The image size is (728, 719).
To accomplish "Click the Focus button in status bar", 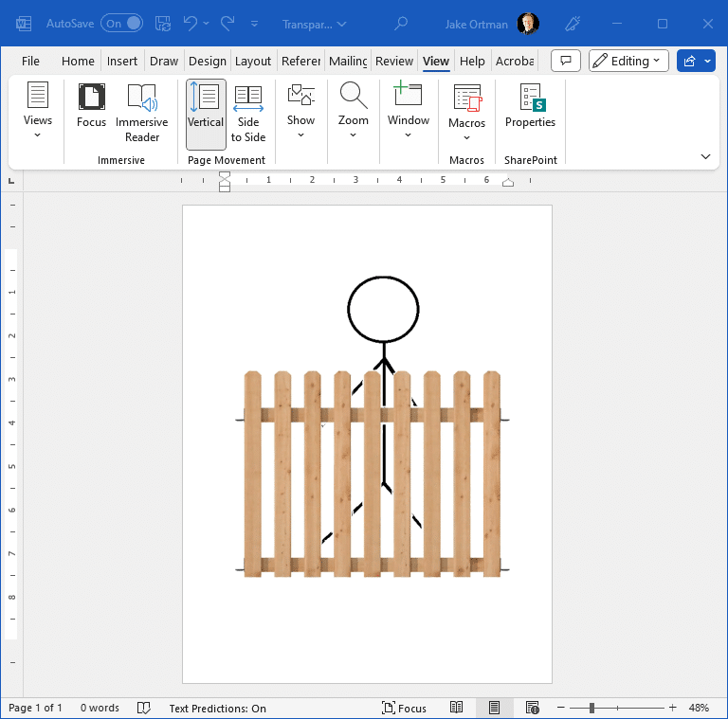I will tap(405, 708).
